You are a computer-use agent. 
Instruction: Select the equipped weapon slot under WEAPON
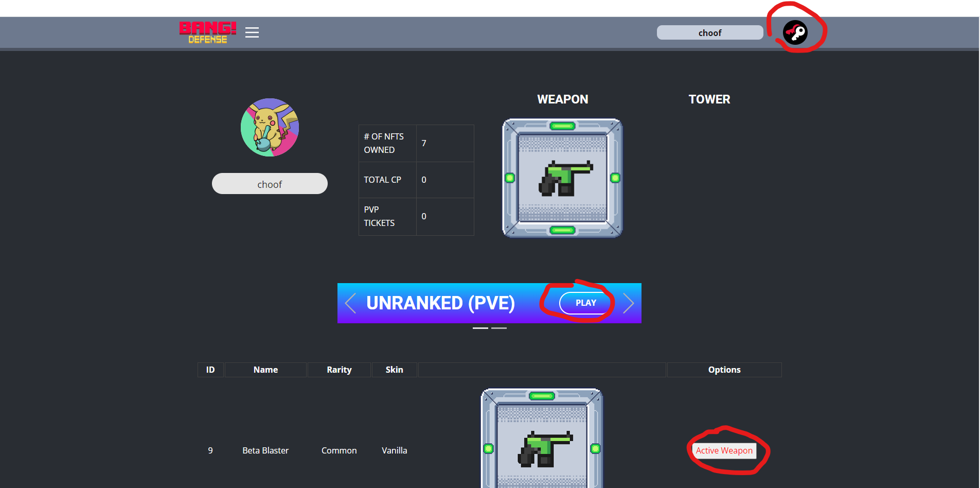pos(562,178)
